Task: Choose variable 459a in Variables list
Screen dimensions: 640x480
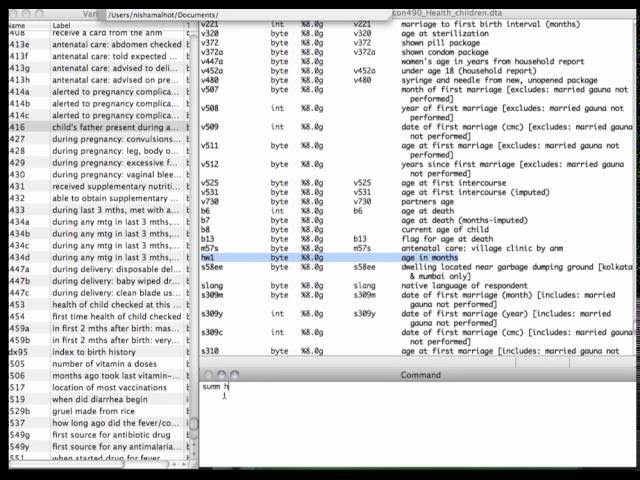Action: point(99,329)
